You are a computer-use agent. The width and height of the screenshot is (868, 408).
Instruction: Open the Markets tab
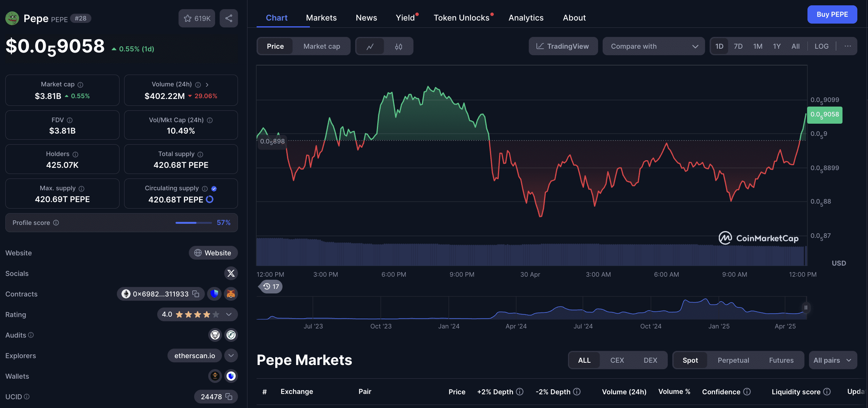coord(321,18)
